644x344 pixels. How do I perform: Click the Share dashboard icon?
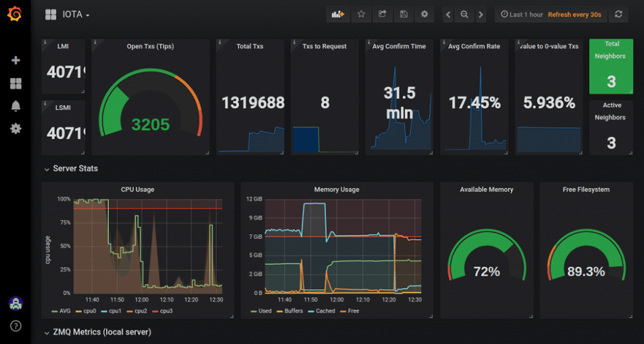[382, 14]
